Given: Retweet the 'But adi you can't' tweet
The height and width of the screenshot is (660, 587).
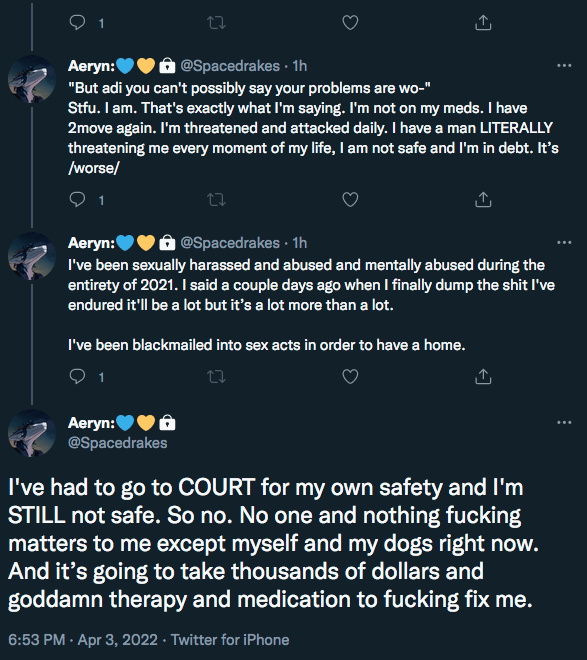Looking at the screenshot, I should [217, 200].
